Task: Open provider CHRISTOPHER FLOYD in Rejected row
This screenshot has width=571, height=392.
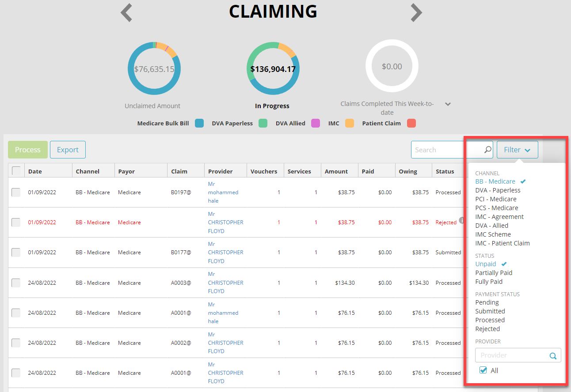Action: pos(226,222)
